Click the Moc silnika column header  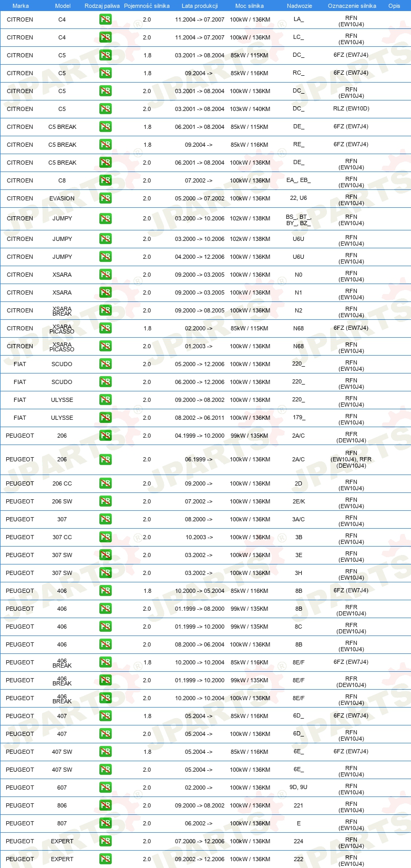250,6
